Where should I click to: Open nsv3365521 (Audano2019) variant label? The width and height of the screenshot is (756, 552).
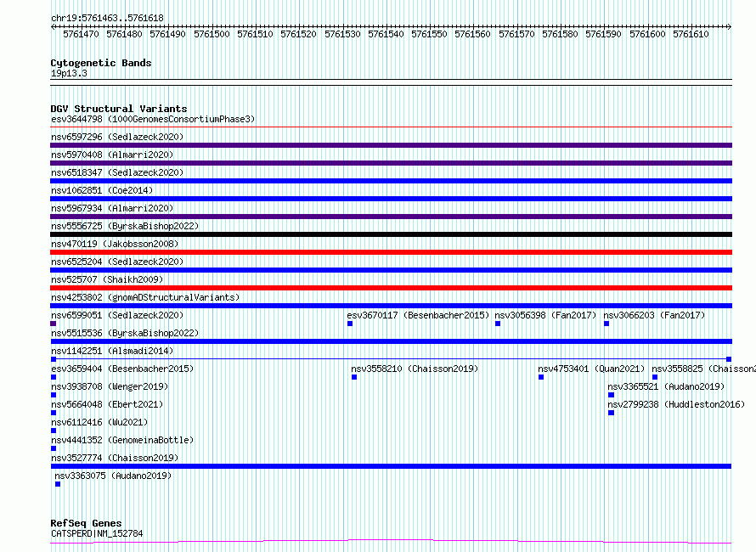point(666,386)
